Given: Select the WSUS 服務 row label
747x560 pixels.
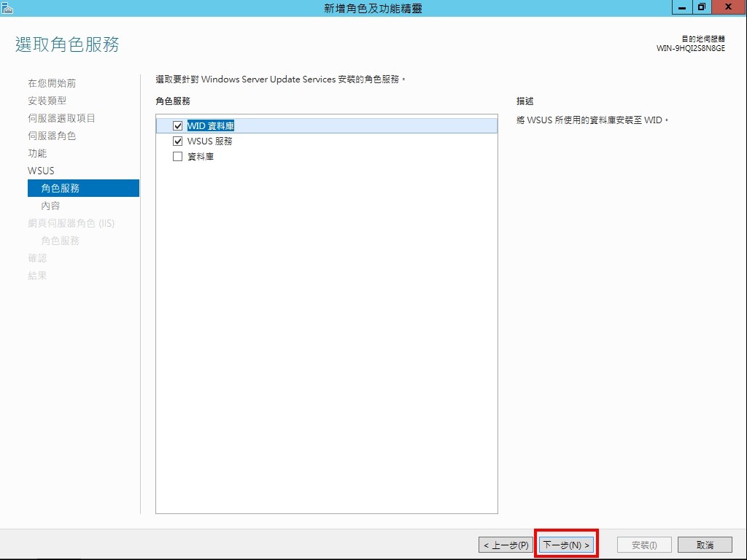Looking at the screenshot, I should (x=209, y=141).
